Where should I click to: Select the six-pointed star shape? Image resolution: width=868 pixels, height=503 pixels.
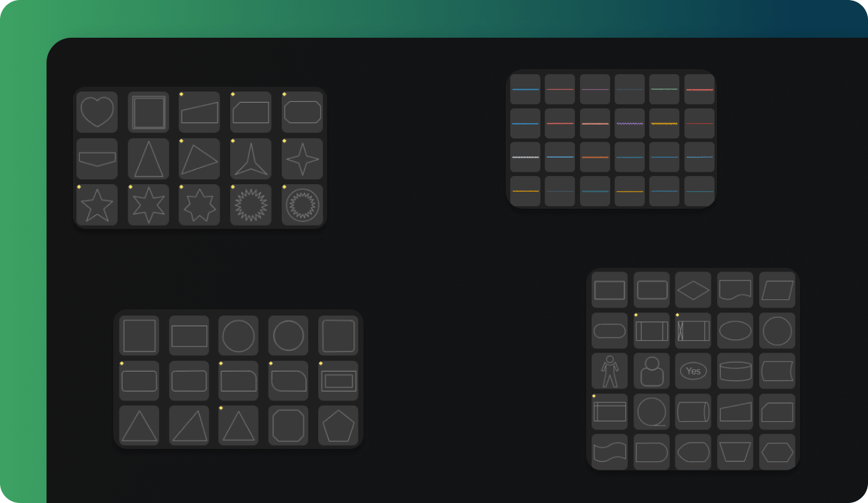point(148,205)
